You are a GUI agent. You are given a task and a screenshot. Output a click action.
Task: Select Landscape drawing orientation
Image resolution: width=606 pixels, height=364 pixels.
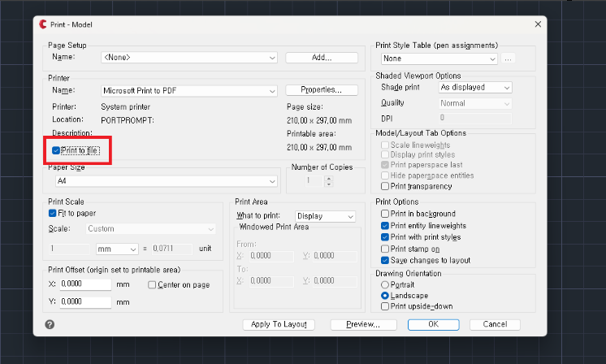(x=385, y=296)
